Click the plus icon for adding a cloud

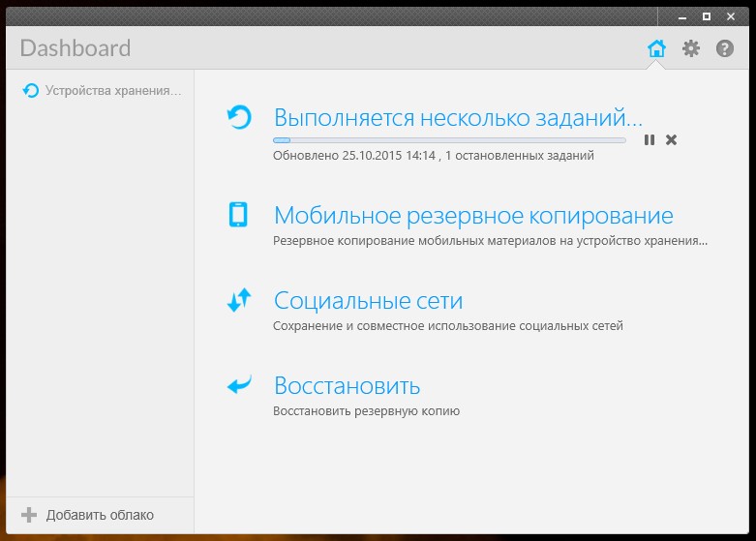(x=29, y=515)
